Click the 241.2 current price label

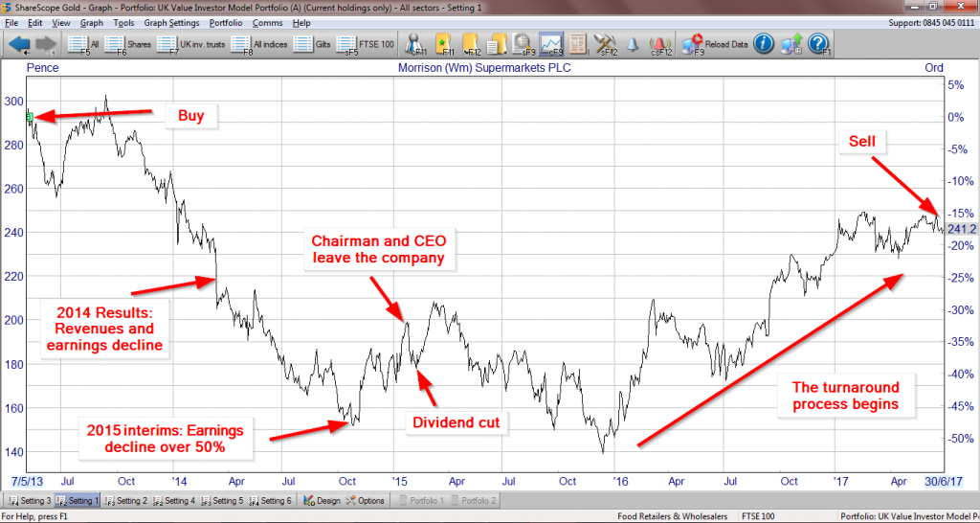point(961,229)
